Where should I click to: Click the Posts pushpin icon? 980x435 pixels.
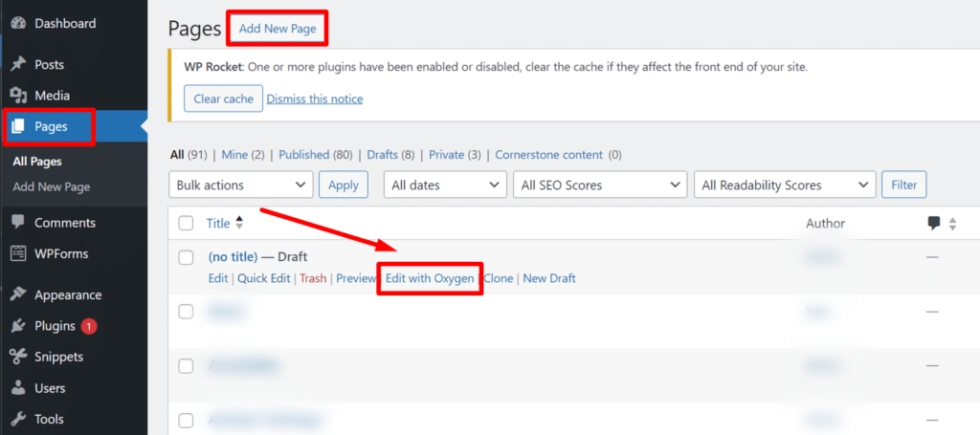click(x=17, y=64)
